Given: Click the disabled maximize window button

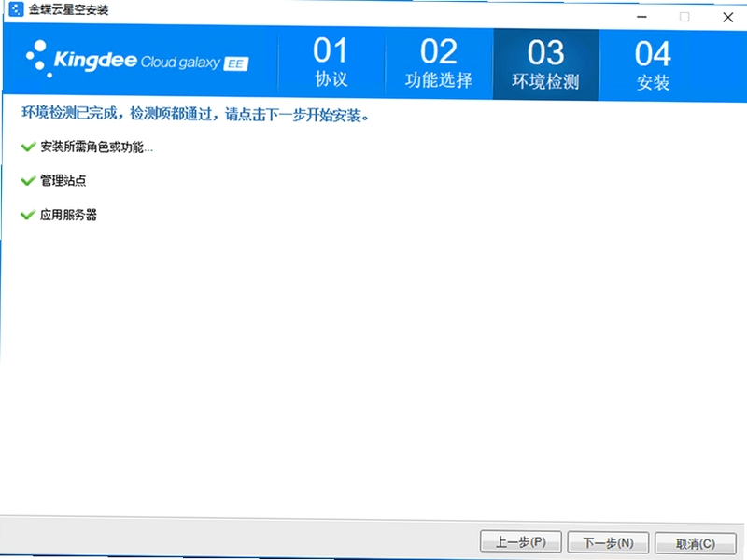Looking at the screenshot, I should tap(684, 17).
